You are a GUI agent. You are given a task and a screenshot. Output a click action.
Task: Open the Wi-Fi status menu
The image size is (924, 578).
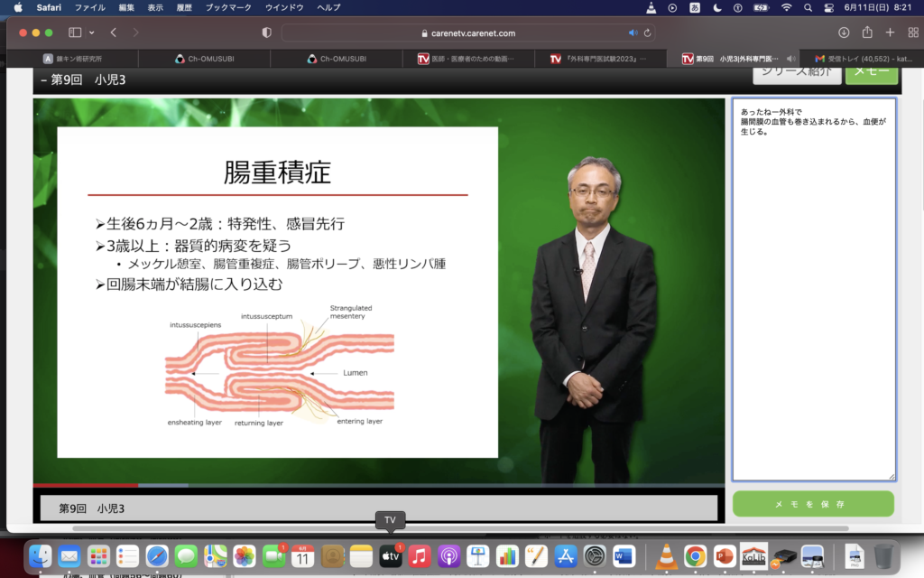(x=786, y=7)
